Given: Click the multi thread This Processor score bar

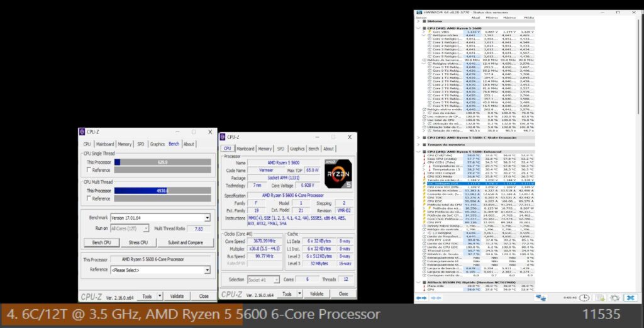Looking at the screenshot, I should (163, 191).
